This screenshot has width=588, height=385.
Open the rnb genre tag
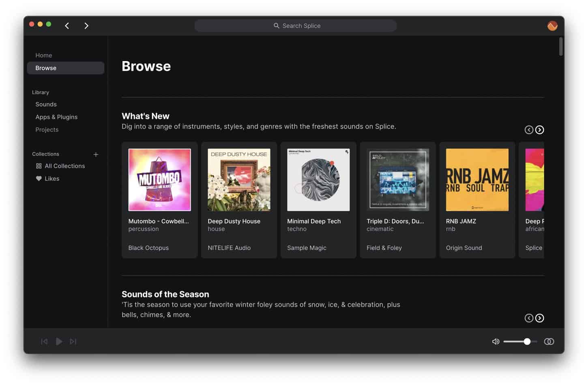[x=451, y=229]
